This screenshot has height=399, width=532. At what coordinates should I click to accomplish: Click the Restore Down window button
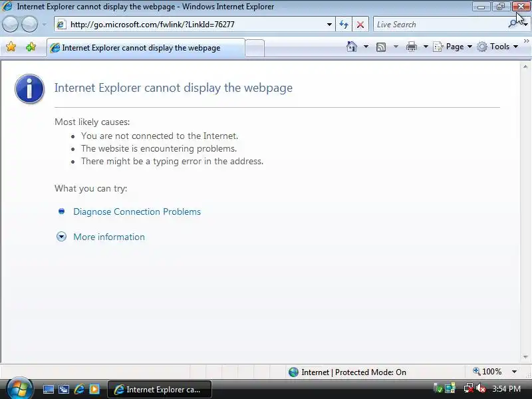pos(501,7)
